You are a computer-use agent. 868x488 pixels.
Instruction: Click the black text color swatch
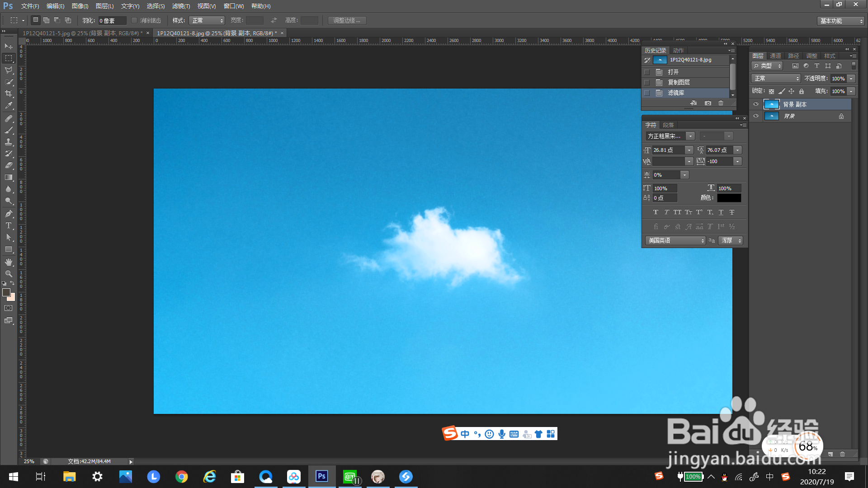click(x=729, y=198)
